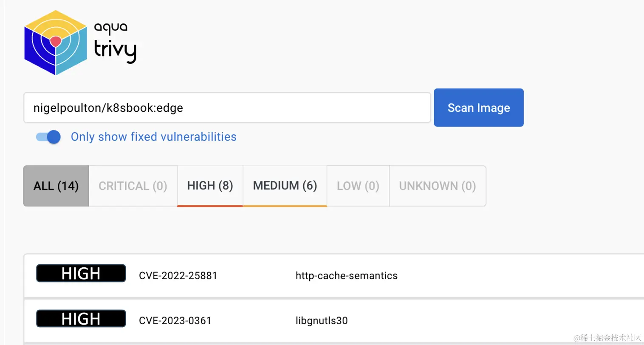Click the HIGH severity badge for CVE-2023-0361
The image size is (644, 345).
81,319
